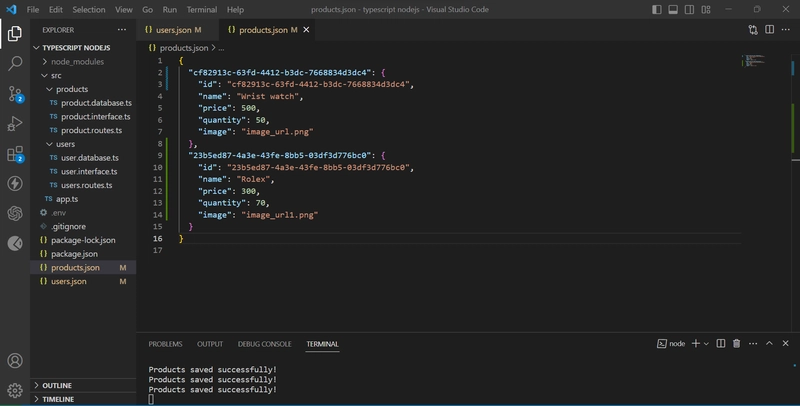800x406 pixels.
Task: Open the launch profile dropdown arrow
Action: pos(707,344)
